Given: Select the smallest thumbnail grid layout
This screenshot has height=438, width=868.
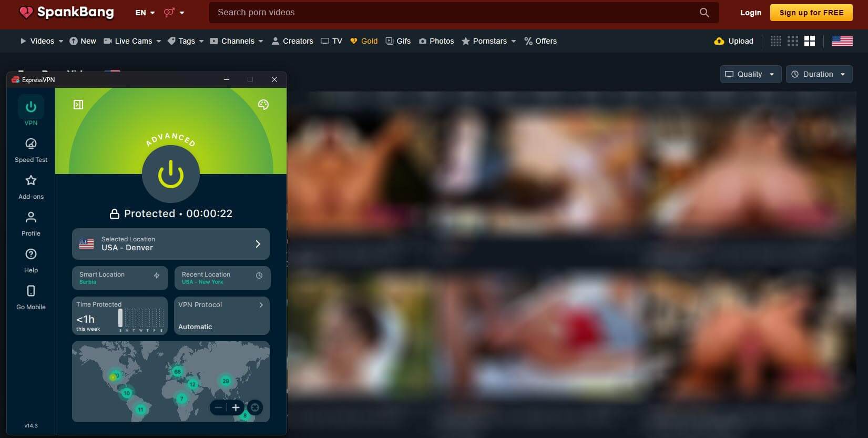Looking at the screenshot, I should [776, 41].
